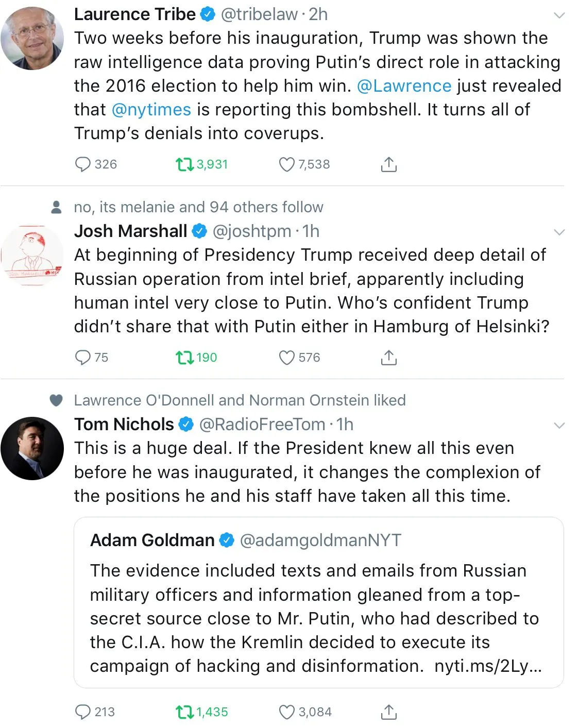Open options chevron on Josh Marshall's tweet
578x728 pixels.
point(559,232)
